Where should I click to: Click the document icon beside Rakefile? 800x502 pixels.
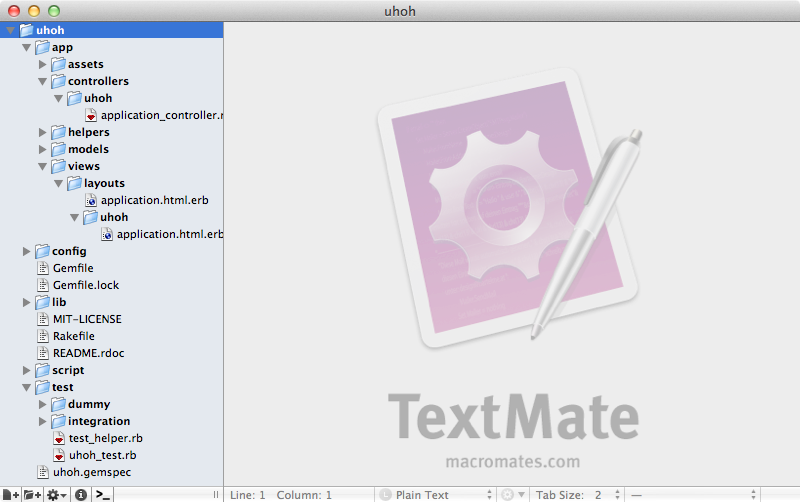point(43,336)
